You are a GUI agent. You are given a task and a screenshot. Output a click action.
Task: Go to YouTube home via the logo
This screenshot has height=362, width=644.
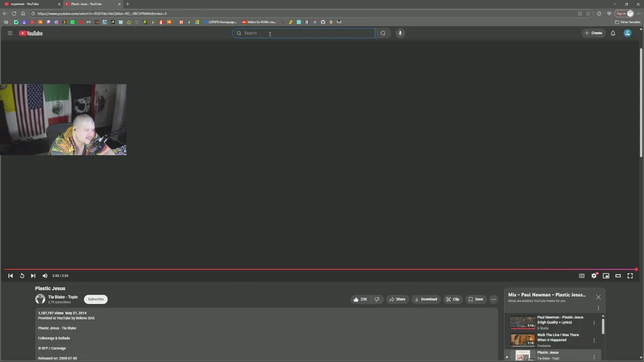pos(31,33)
